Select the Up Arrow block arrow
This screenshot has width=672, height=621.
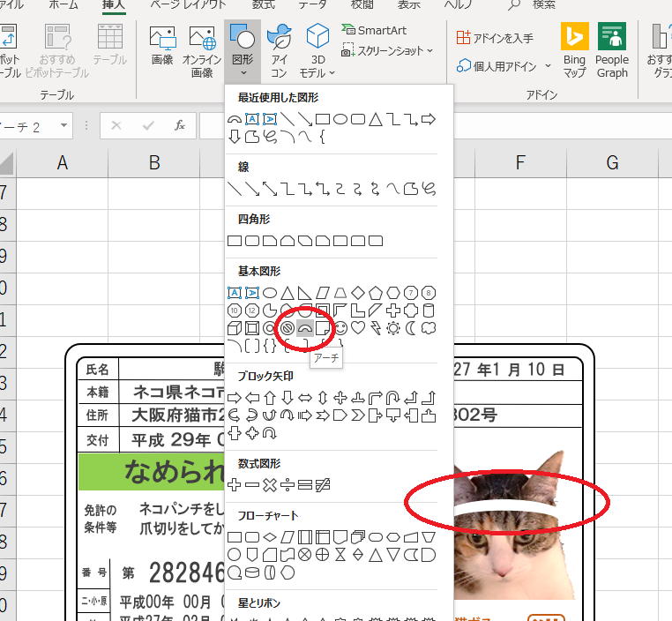coord(270,398)
